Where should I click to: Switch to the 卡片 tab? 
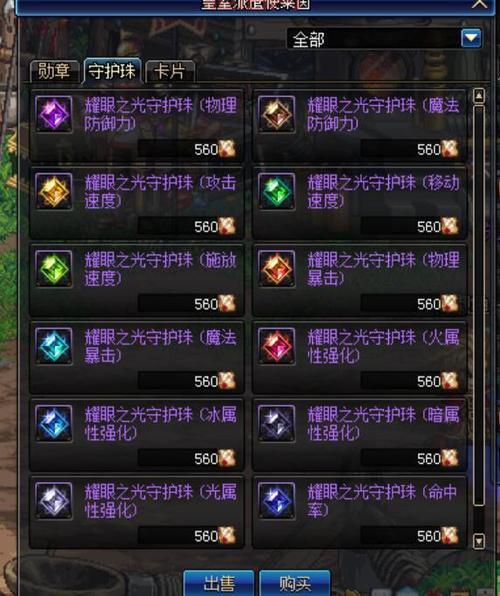[x=170, y=71]
